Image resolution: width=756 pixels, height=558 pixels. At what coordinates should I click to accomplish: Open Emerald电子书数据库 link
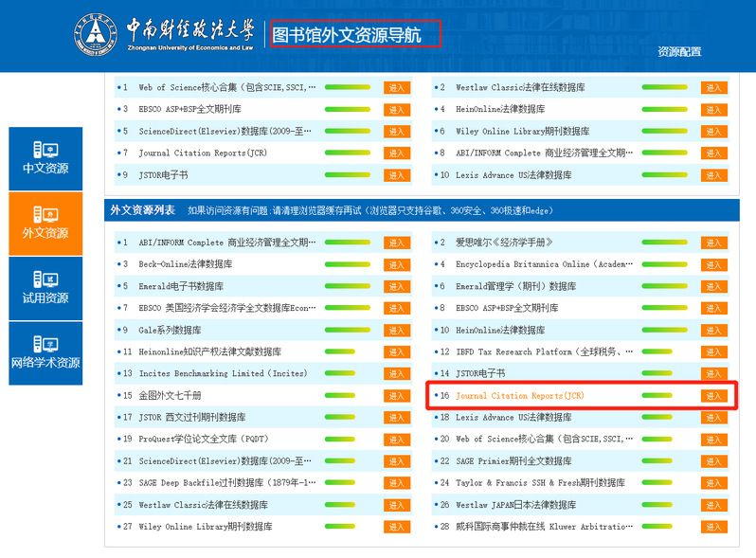[181, 286]
